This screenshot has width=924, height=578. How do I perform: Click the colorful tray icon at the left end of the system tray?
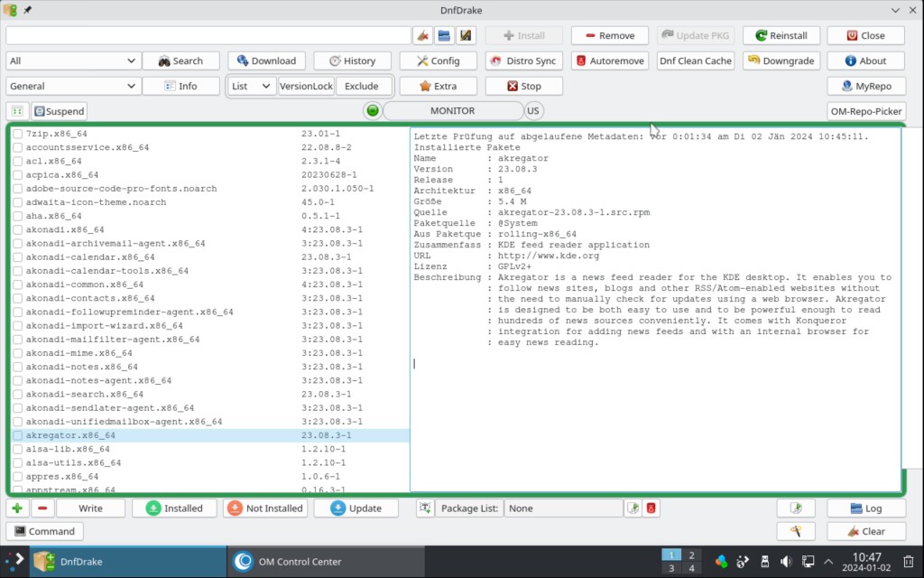coord(721,562)
